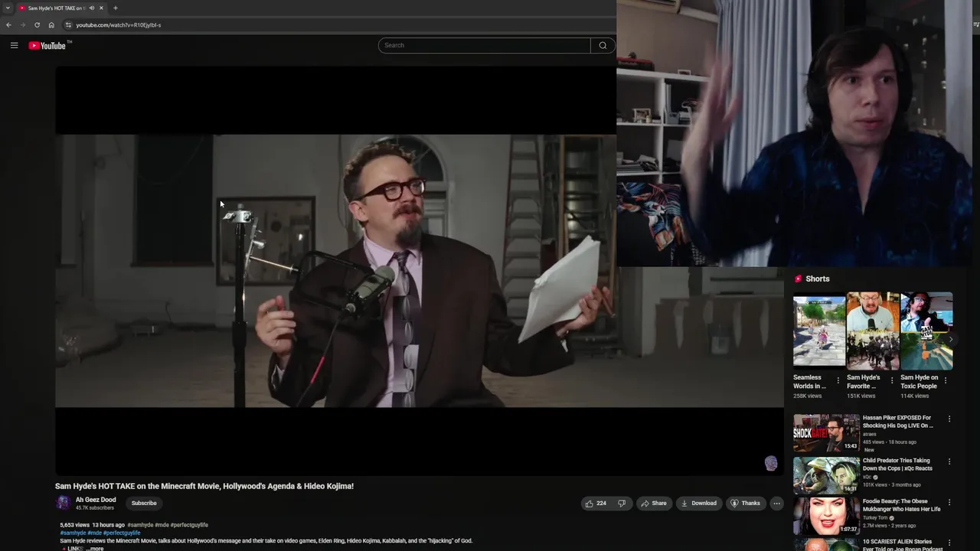Go forward using browser forward arrow
Viewport: 980px width, 551px height.
(x=22, y=24)
